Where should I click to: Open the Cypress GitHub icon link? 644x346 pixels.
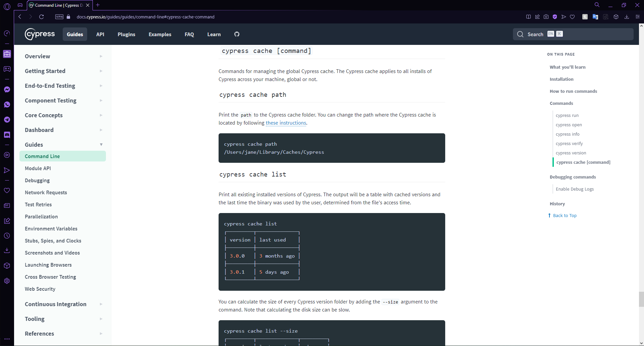(x=237, y=34)
